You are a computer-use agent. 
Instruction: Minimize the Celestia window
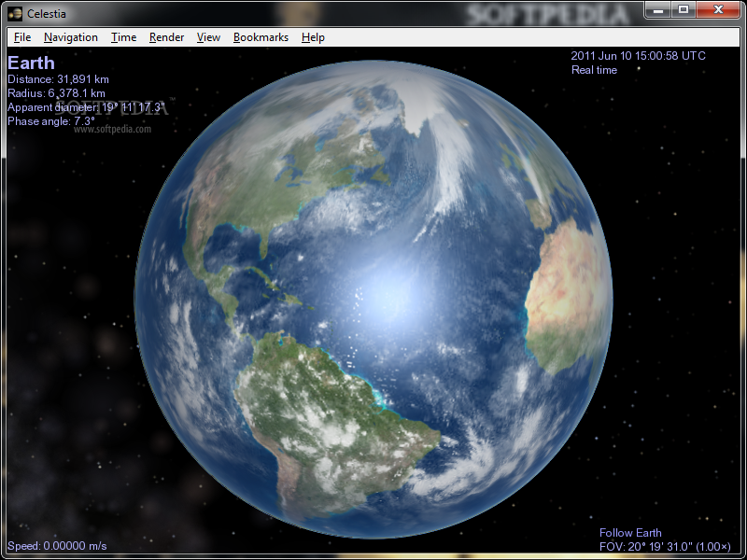659,9
